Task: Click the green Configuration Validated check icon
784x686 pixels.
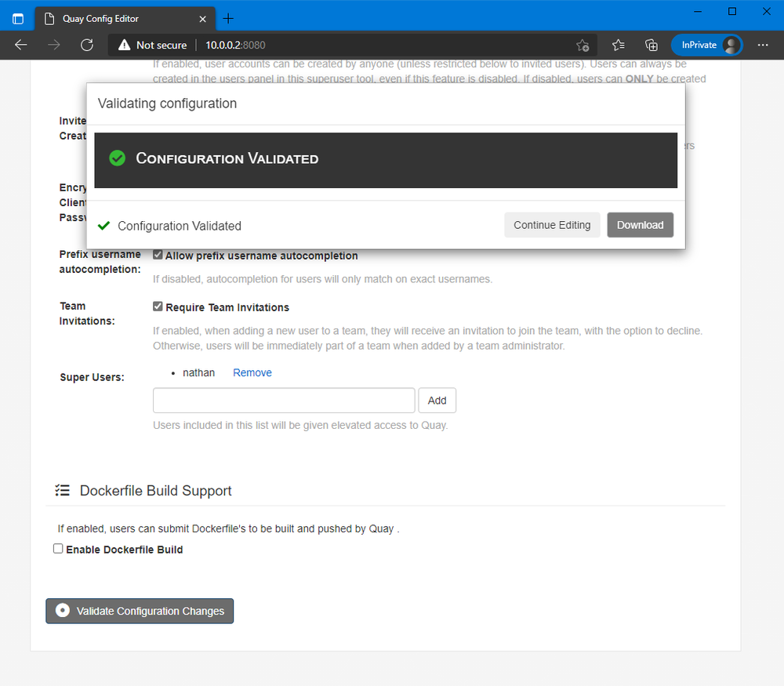Action: [x=118, y=158]
